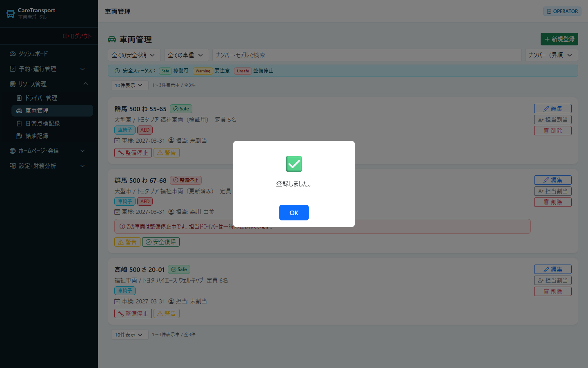Viewport: 588px width, 368px height.
Task: Click 担当割当 for 高崎 500 さ 20-01
Action: [553, 280]
